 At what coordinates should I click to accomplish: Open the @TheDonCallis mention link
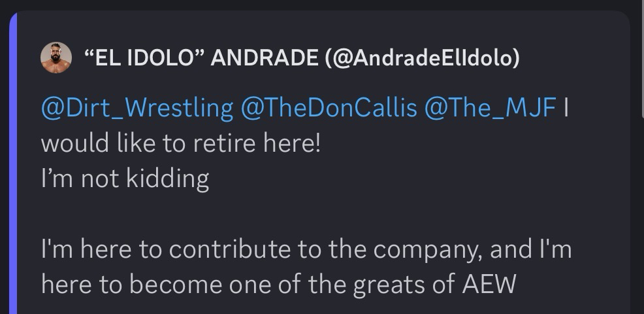coord(329,107)
